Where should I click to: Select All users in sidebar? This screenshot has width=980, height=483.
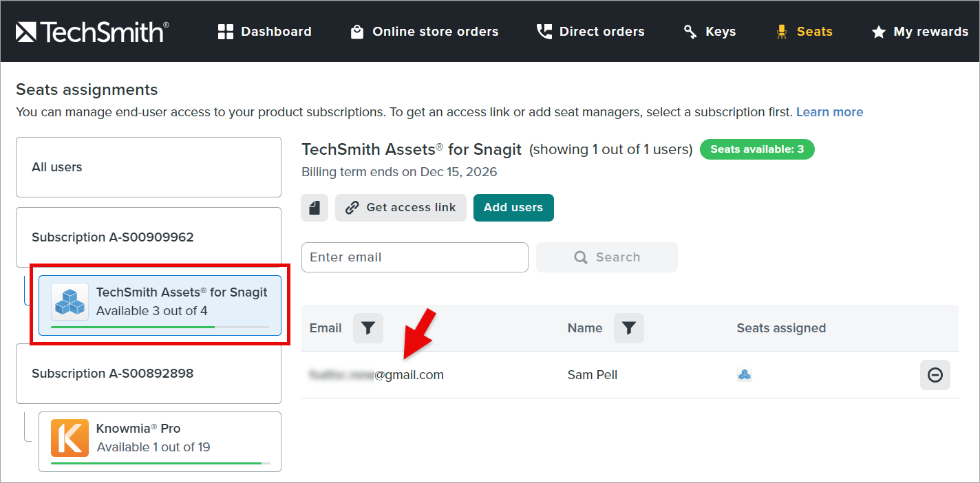(x=149, y=167)
